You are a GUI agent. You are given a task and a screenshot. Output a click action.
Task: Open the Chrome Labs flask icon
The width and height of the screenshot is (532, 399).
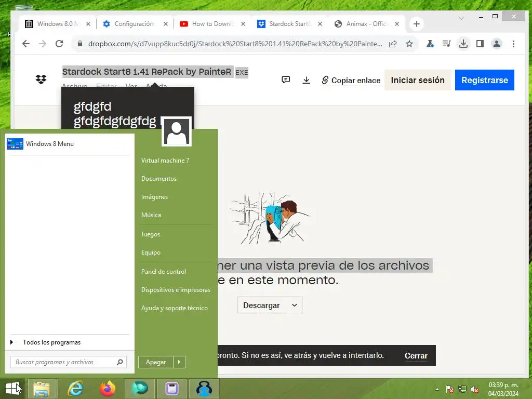point(430,44)
